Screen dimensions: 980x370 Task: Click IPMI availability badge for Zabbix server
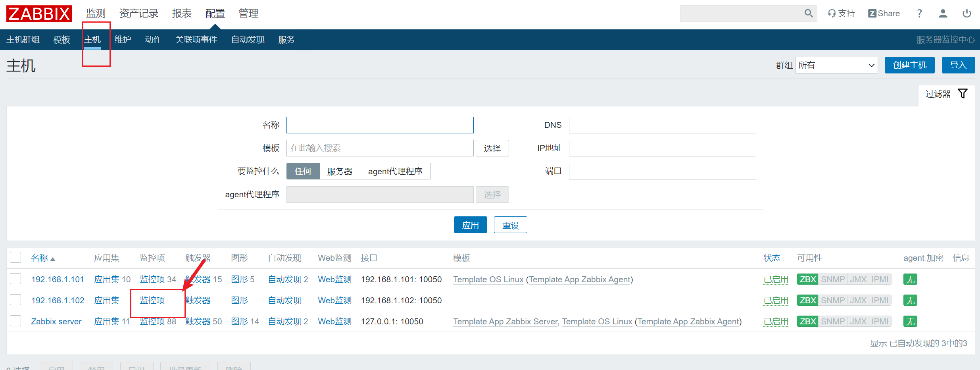[880, 322]
